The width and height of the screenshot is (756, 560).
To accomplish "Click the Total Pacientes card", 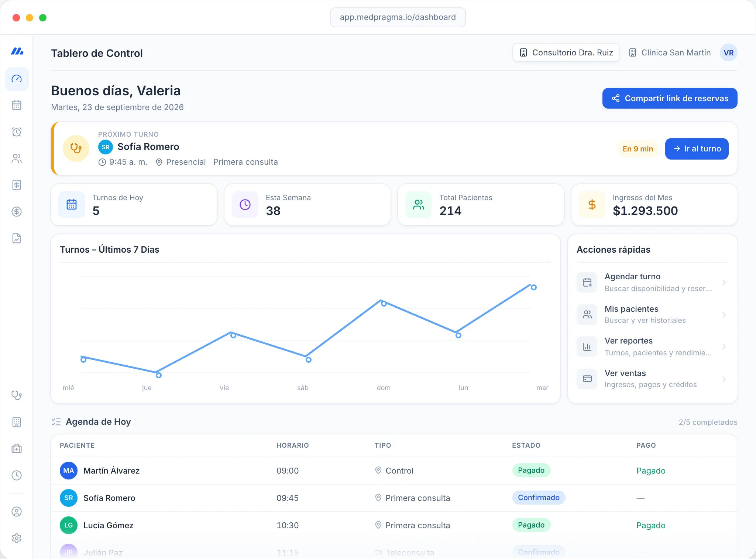I will tap(481, 205).
